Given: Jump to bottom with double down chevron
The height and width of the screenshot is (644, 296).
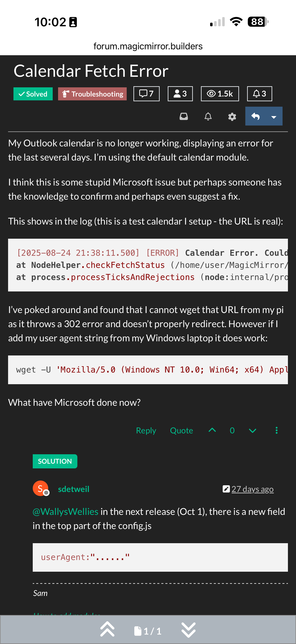Looking at the screenshot, I should click(x=188, y=629).
